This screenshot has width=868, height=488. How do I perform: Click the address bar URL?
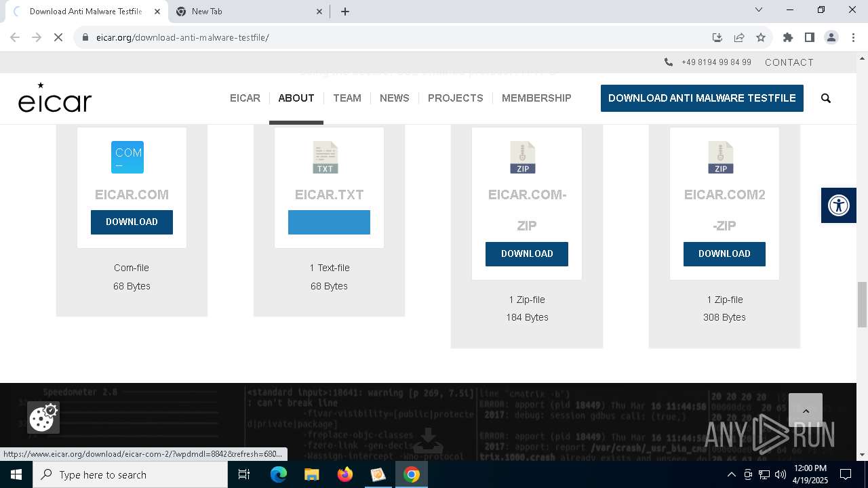[183, 37]
